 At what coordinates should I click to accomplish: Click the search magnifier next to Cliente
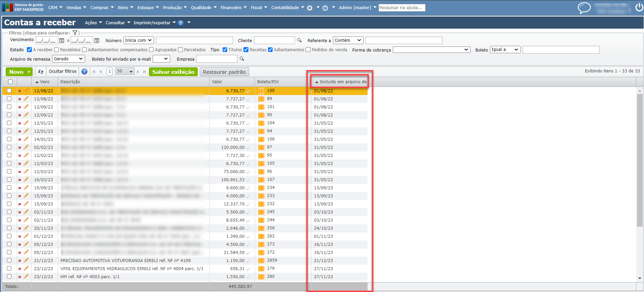(x=299, y=40)
